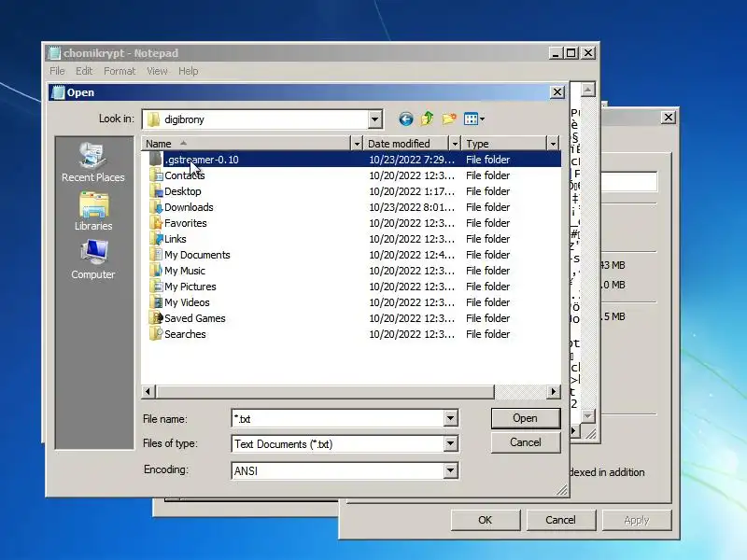Expand the Look in folder dropdown
This screenshot has width=747, height=560.
(375, 119)
